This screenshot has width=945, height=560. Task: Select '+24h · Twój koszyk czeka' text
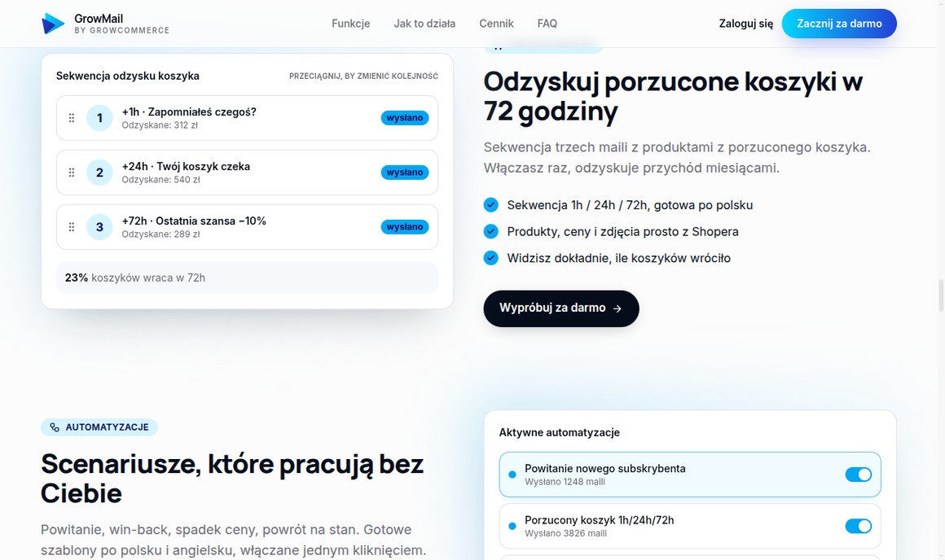(186, 166)
